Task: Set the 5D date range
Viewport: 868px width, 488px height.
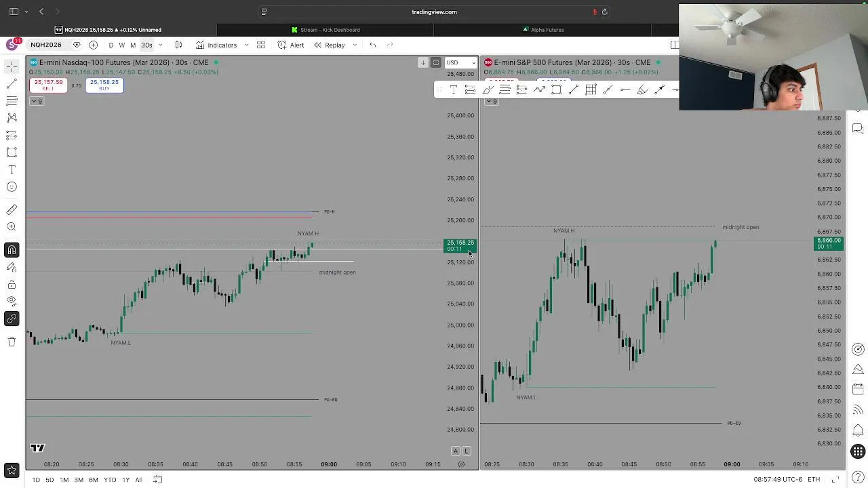Action: (50, 480)
